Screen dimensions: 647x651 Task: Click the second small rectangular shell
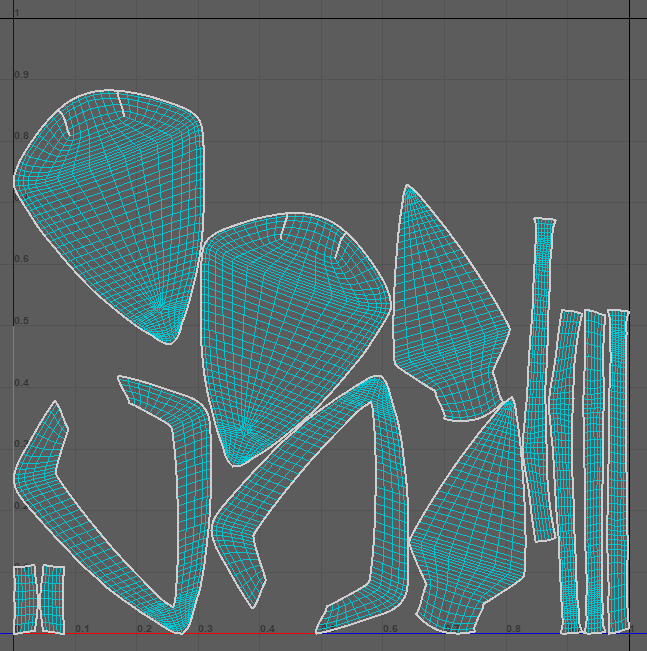(x=51, y=598)
